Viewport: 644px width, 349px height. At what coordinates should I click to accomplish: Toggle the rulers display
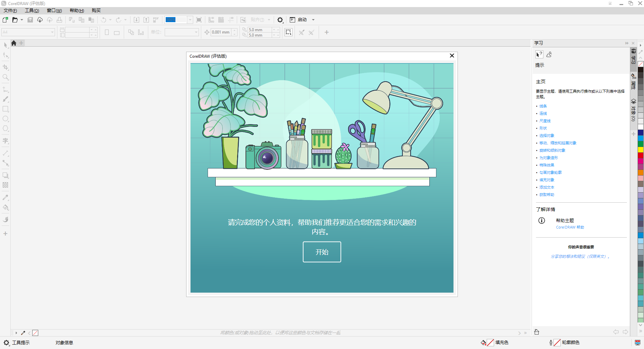pyautogui.click(x=211, y=20)
